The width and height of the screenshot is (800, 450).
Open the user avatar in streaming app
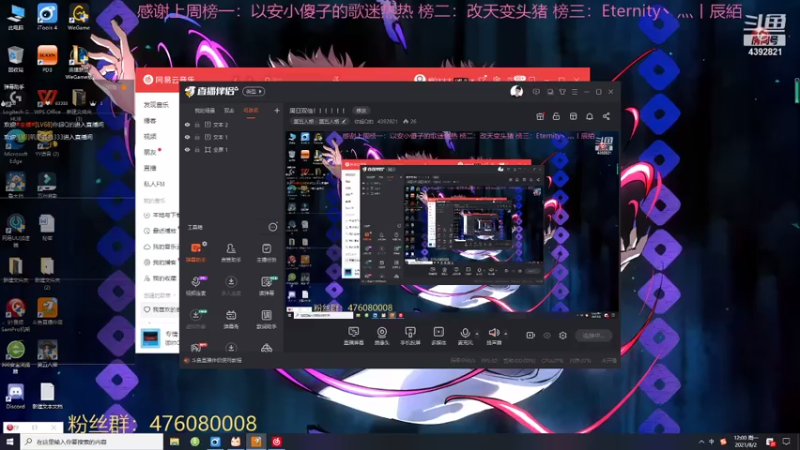click(516, 92)
